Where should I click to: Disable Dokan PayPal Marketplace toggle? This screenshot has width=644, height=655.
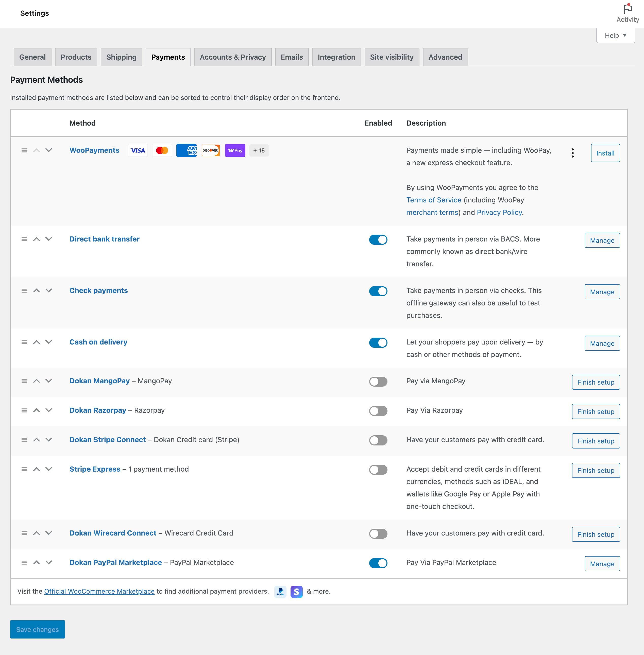tap(378, 563)
